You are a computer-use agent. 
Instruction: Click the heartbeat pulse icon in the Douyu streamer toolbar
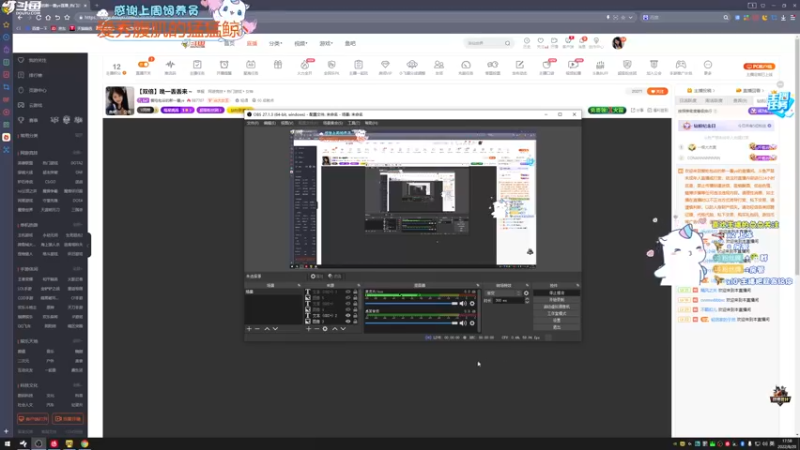click(x=170, y=65)
